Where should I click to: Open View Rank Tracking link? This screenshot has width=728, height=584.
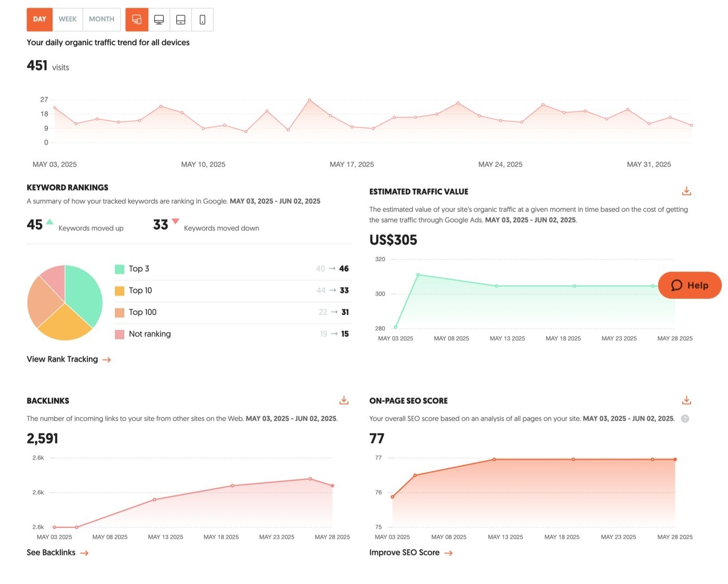[x=69, y=359]
